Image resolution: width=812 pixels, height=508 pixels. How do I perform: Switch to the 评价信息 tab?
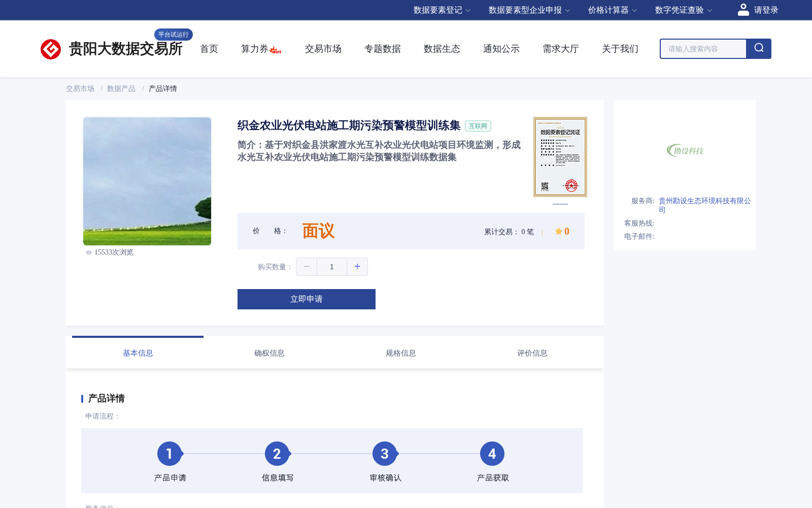coord(532,353)
